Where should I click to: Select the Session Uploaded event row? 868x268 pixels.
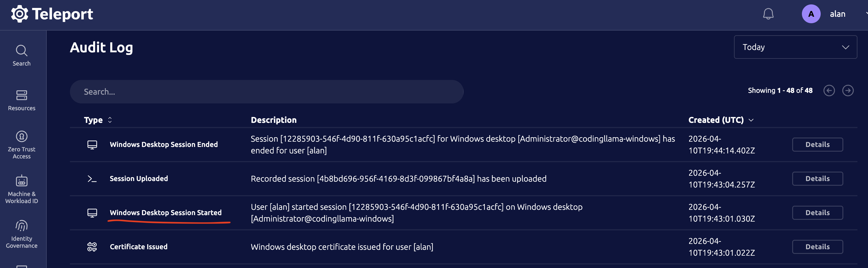(x=398, y=179)
